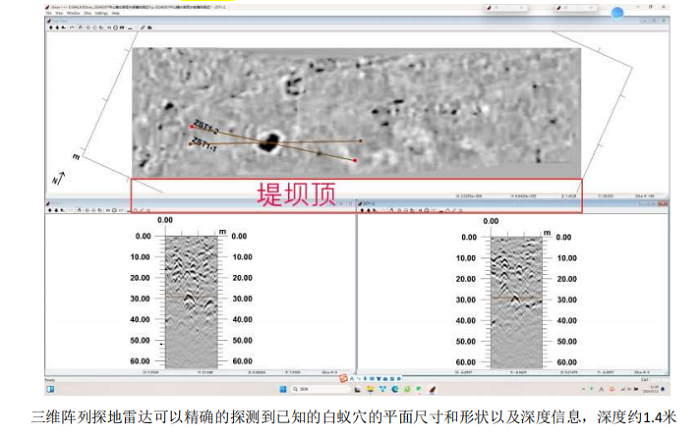The width and height of the screenshot is (700, 438).
Task: Open the Window menu
Action: point(73,14)
